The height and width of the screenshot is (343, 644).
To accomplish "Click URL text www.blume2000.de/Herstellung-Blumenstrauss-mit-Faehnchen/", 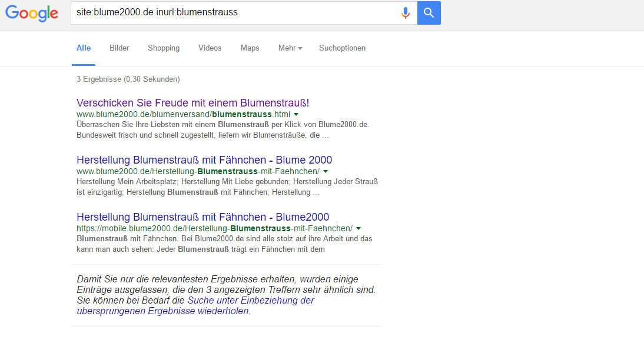I will pos(198,171).
